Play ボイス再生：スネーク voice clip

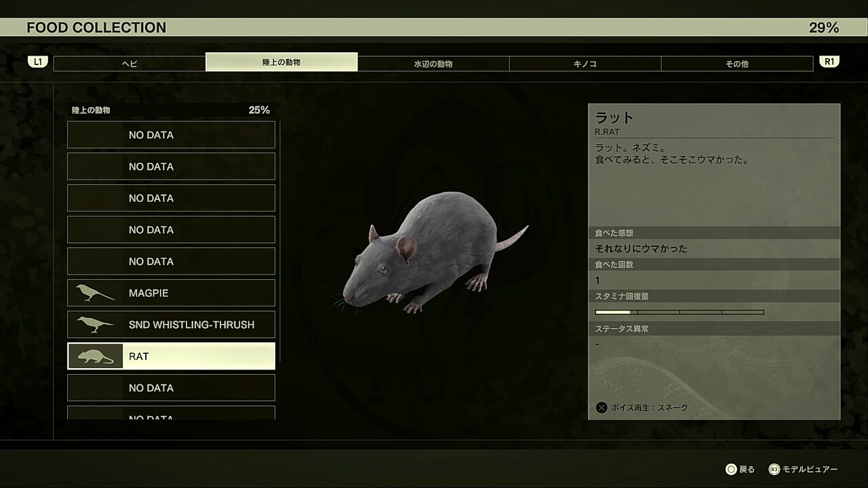tap(649, 407)
